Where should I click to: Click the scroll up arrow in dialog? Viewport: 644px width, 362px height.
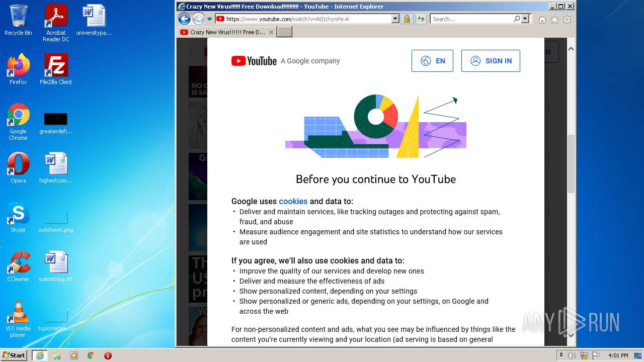click(571, 49)
